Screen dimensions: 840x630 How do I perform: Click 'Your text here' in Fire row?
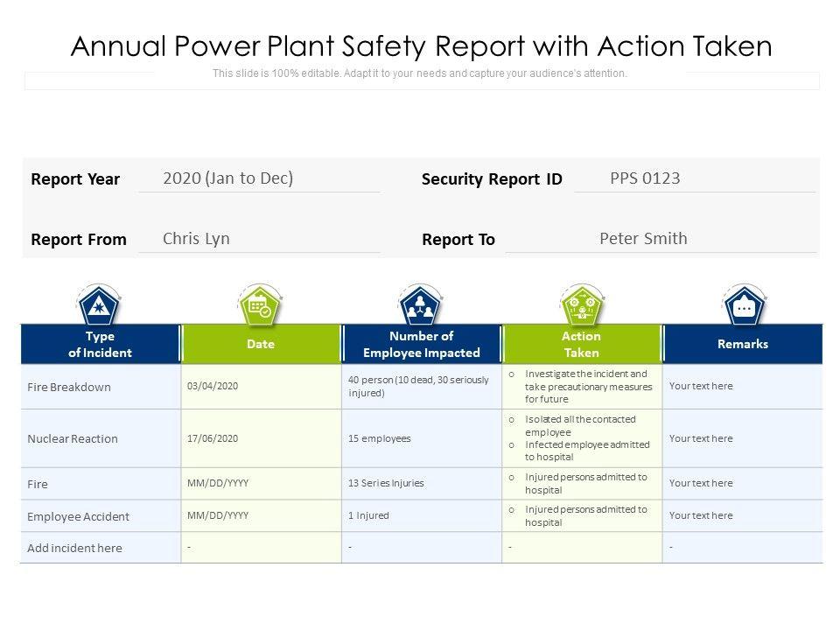701,483
